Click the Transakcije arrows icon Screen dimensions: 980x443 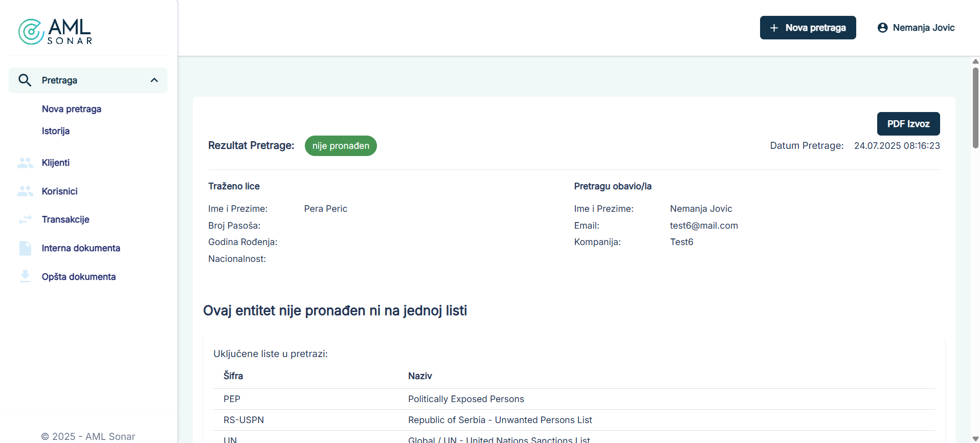tap(25, 219)
